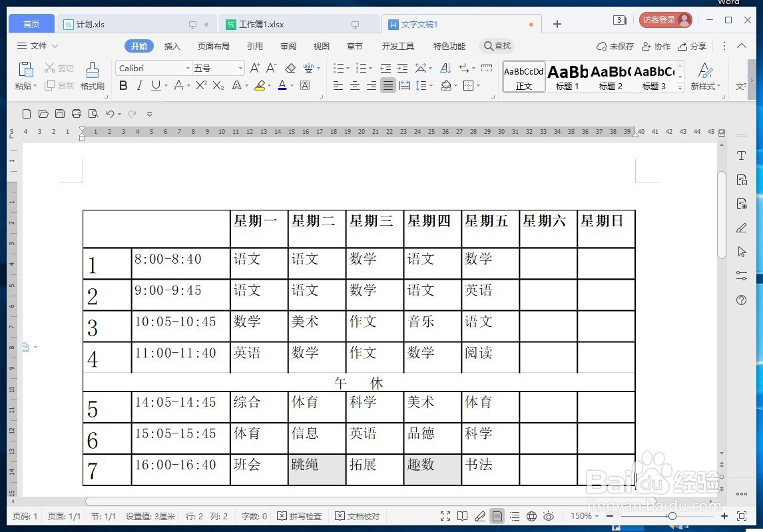This screenshot has height=532, width=763.
Task: Open the font color swatch picker
Action: (x=290, y=86)
